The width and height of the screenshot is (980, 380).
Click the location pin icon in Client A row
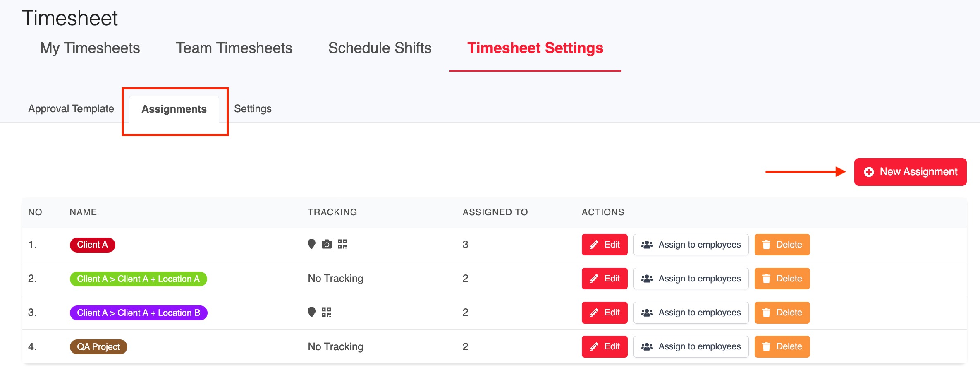pyautogui.click(x=311, y=244)
